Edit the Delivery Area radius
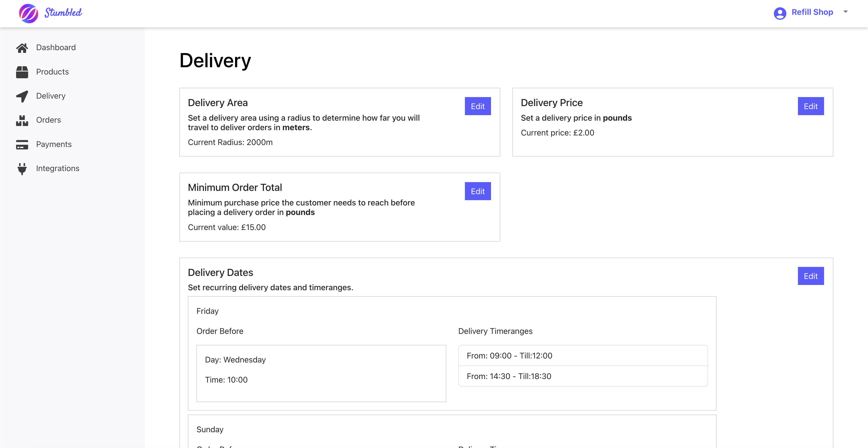Viewport: 868px width, 448px height. 477,106
